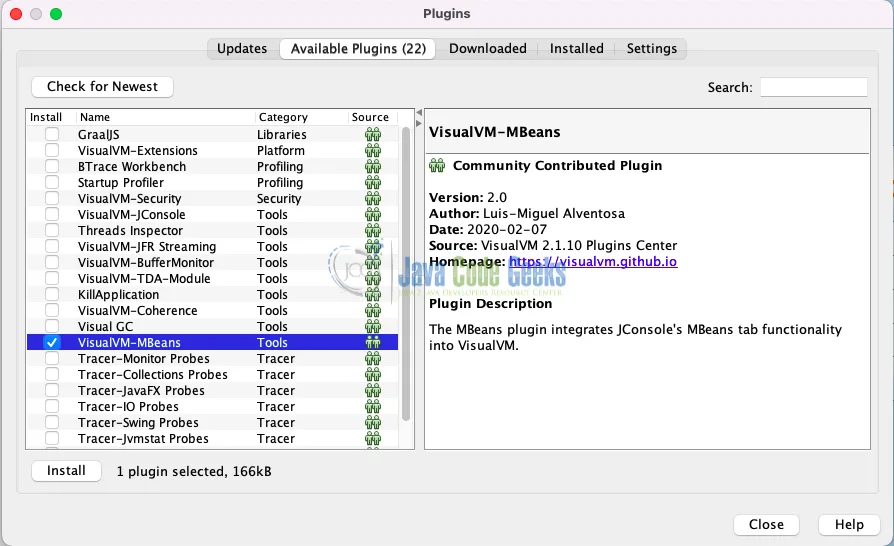The image size is (894, 546).
Task: Open the Downloaded tab
Action: (x=487, y=48)
